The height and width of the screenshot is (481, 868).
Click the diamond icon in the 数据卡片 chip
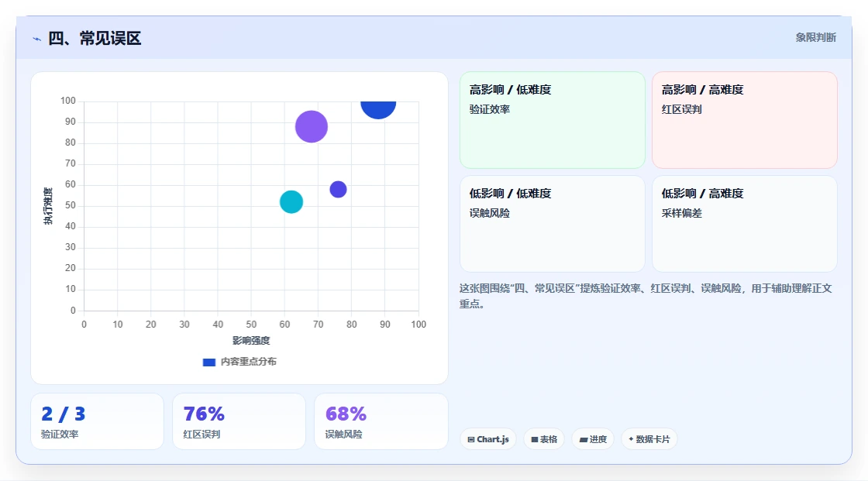pos(631,439)
